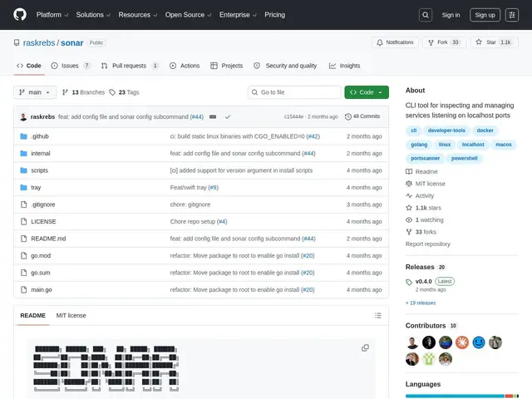Viewport: 532px width, 399px height.
Task: Expand the Solutions menu
Action: [x=93, y=15]
